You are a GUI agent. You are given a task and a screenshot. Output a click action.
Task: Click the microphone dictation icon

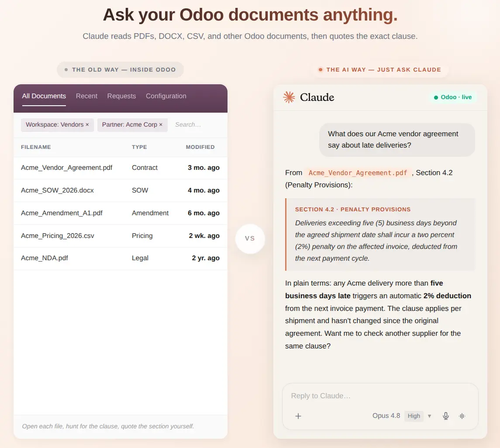coord(446,416)
